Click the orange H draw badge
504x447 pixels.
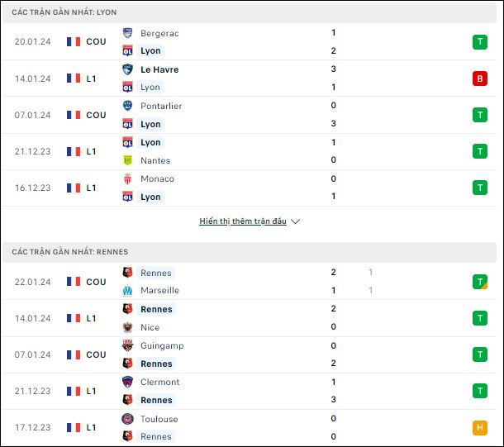point(479,427)
